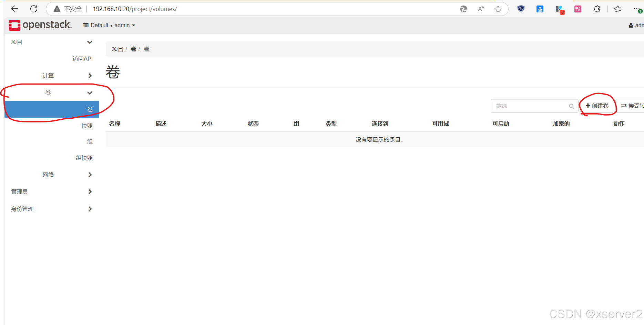
Task: Open the Default • admin project dropdown
Action: (x=109, y=25)
